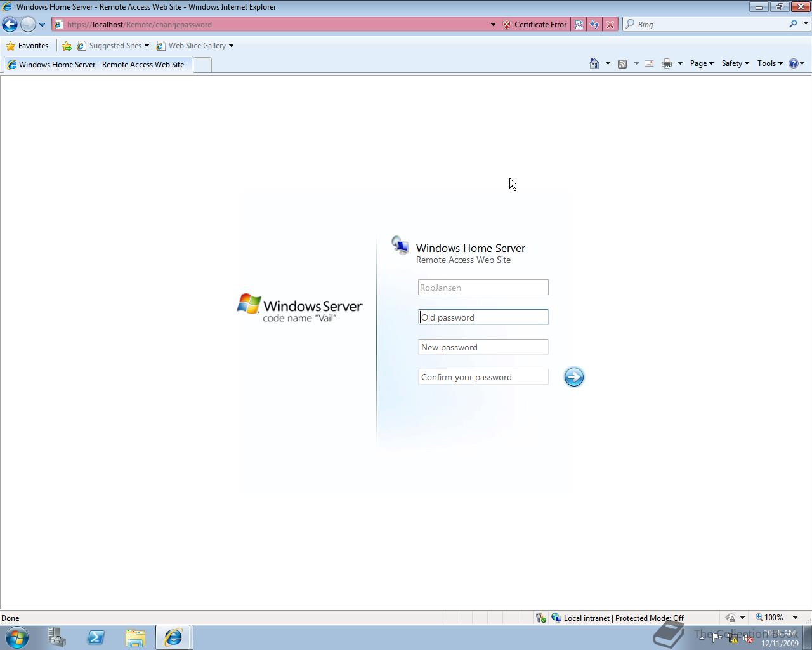Click the taskbar clock showing 12/11/2009
The image size is (812, 650).
point(780,638)
